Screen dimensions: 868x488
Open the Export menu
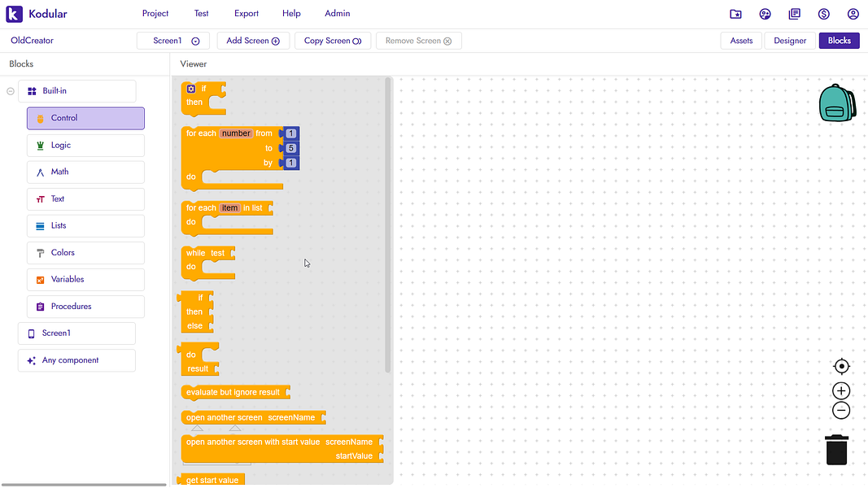click(246, 13)
